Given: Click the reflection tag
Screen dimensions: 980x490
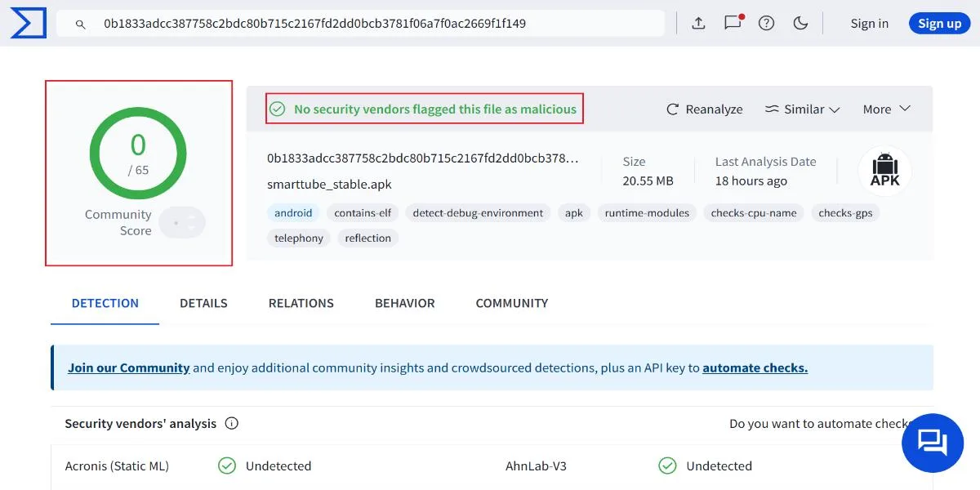Looking at the screenshot, I should [x=367, y=238].
